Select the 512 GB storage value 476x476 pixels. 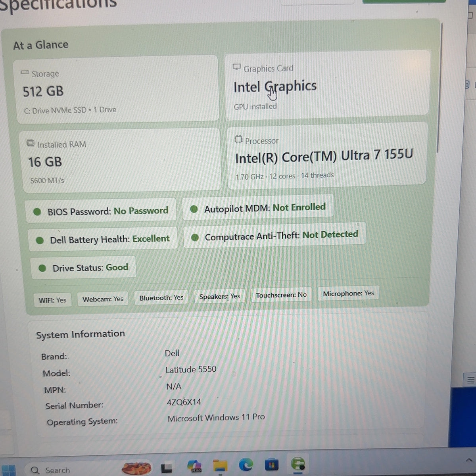(x=43, y=92)
